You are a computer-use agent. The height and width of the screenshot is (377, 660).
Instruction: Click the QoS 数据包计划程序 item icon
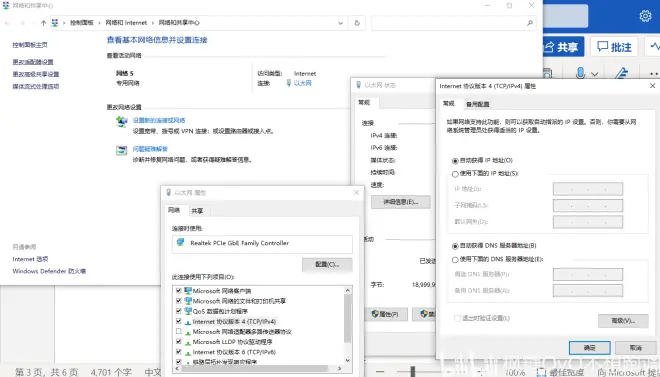pyautogui.click(x=188, y=311)
